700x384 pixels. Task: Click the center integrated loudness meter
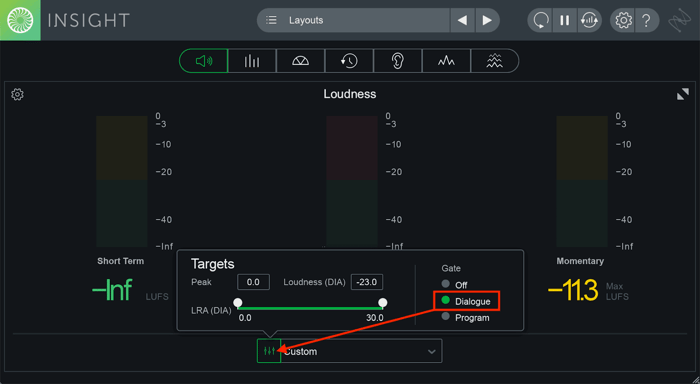pos(352,181)
